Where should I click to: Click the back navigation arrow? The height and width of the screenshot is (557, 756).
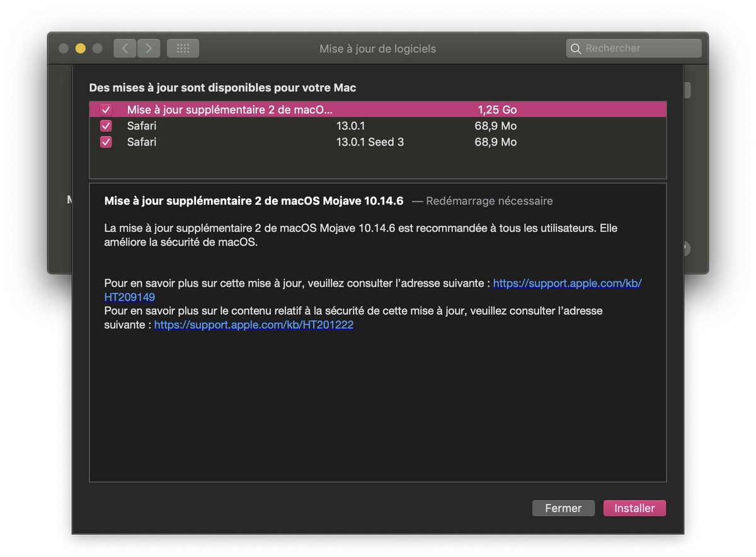[x=125, y=49]
